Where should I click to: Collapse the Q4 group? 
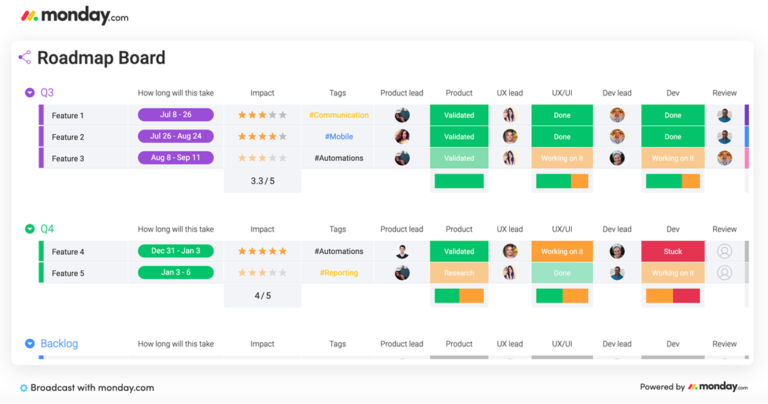pos(29,229)
